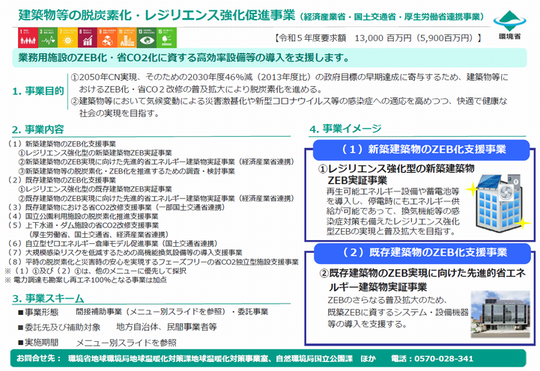Viewport: 540px width, 371px height.
Task: Select heading 3. 事業スキーム
Action: pyautogui.click(x=48, y=298)
